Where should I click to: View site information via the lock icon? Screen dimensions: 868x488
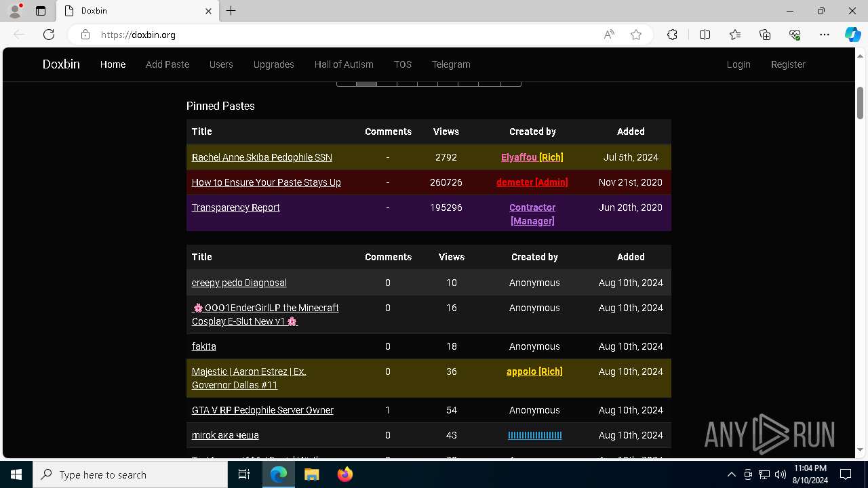pos(85,35)
